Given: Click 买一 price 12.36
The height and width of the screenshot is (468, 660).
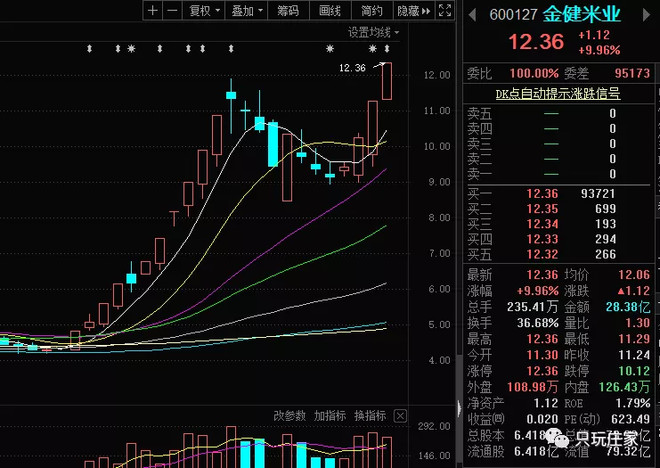Looking at the screenshot, I should coord(542,194).
